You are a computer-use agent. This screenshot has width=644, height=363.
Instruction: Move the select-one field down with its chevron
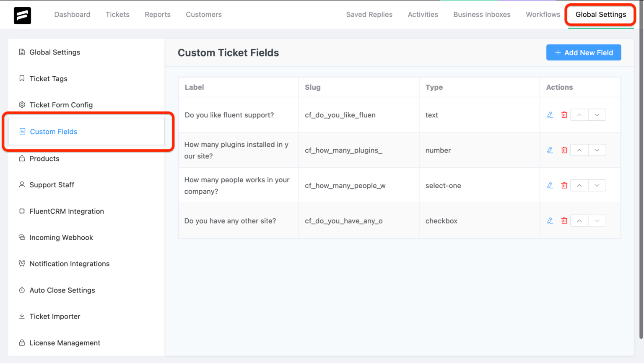tap(597, 185)
